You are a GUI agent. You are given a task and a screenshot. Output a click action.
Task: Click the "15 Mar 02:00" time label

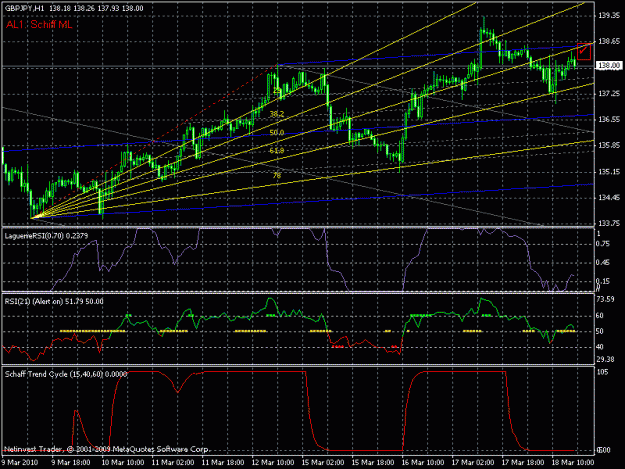coord(323,463)
